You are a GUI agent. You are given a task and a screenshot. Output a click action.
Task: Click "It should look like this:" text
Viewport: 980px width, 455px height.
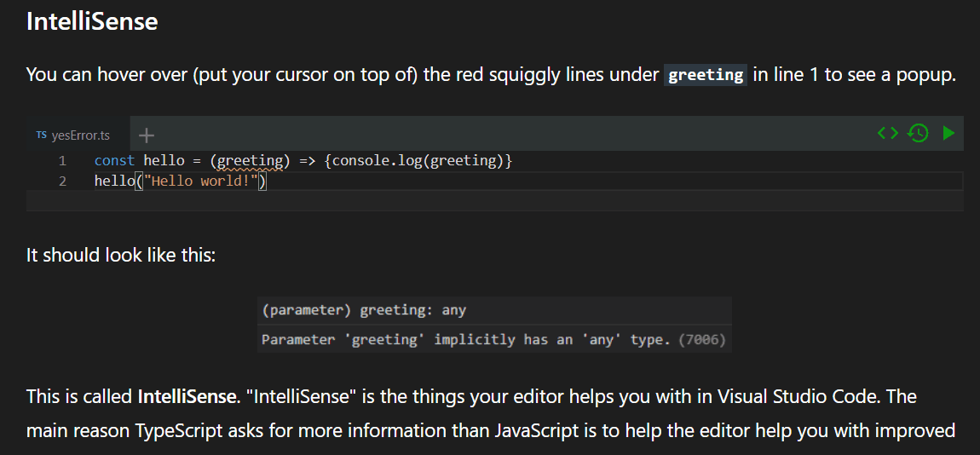click(121, 256)
